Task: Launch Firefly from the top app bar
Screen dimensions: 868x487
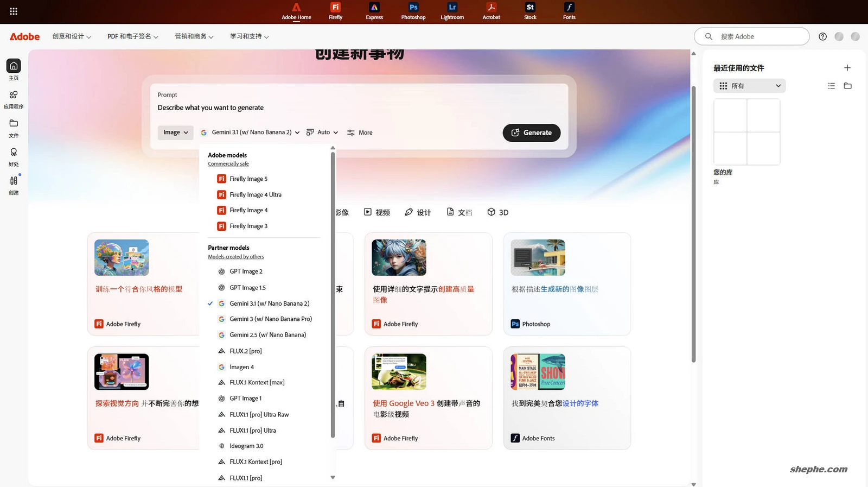Action: click(x=335, y=11)
